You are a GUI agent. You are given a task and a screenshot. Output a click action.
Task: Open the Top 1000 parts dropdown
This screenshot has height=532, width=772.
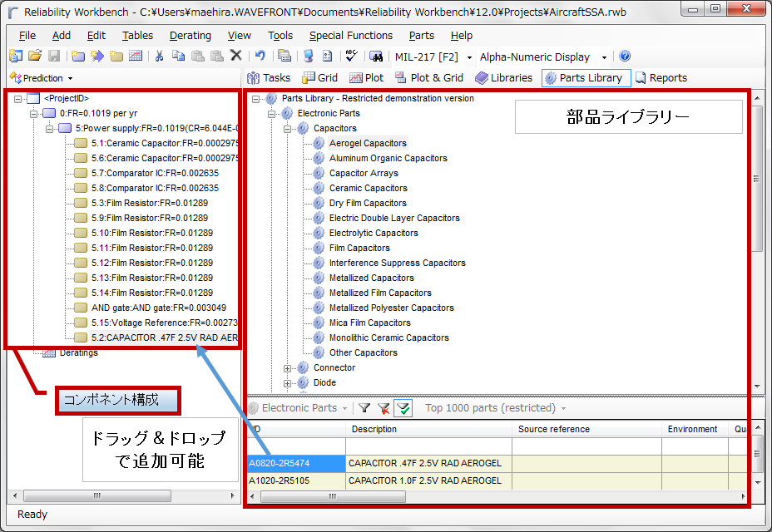point(563,408)
